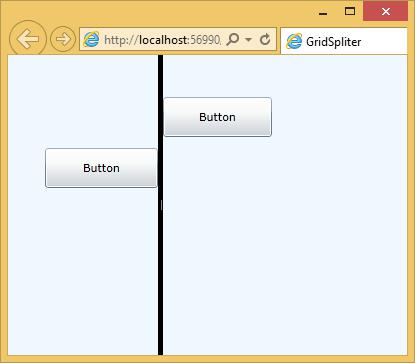Minimize the browser window

323,13
